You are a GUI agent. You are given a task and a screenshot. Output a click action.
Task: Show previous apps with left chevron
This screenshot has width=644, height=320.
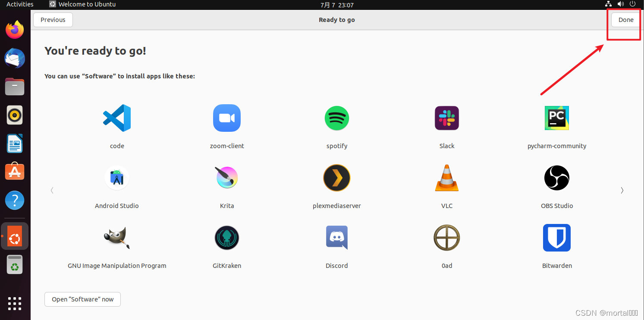(52, 190)
